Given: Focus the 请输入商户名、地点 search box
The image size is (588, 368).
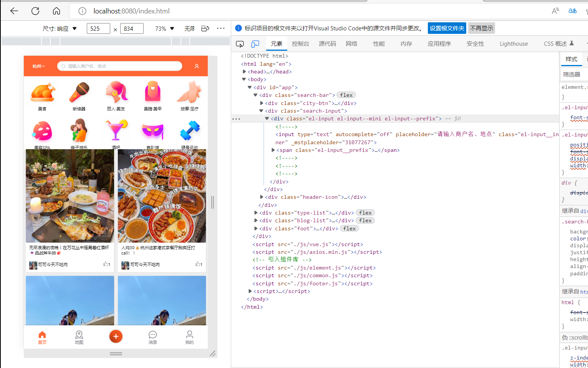Looking at the screenshot, I should [119, 66].
